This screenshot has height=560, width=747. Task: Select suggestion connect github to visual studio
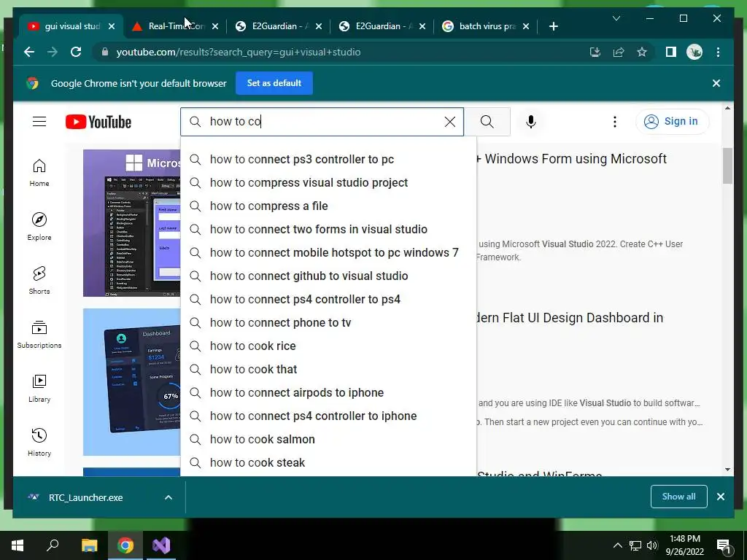328,276
